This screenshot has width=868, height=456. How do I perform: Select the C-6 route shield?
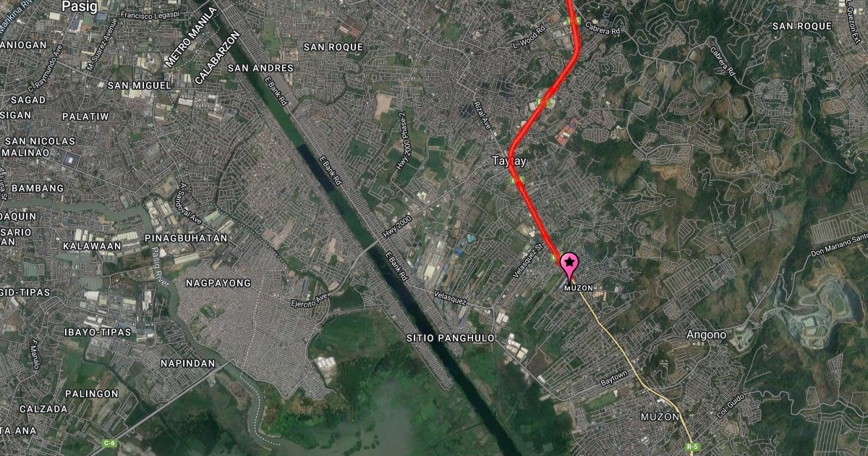(x=110, y=443)
